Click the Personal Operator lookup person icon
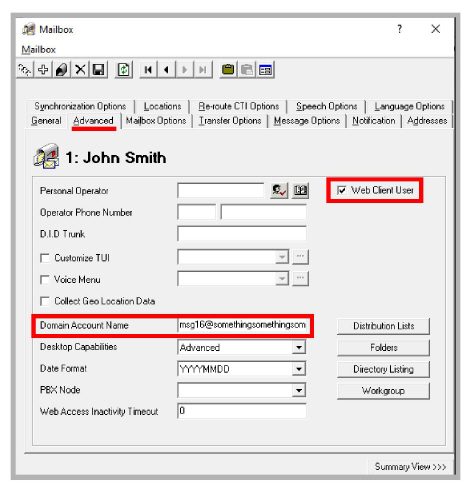Image resolution: width=471 pixels, height=495 pixels. click(x=279, y=191)
